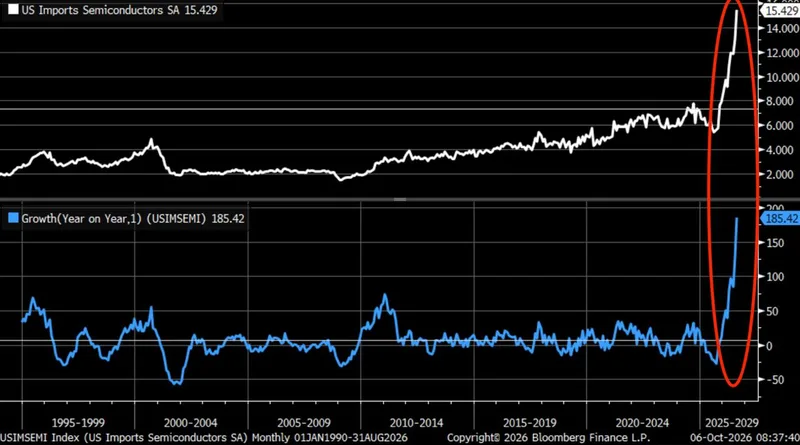Click the Copyright 2026 Bloomberg Finance L.P. text
The height and width of the screenshot is (445, 800).
pos(548,438)
